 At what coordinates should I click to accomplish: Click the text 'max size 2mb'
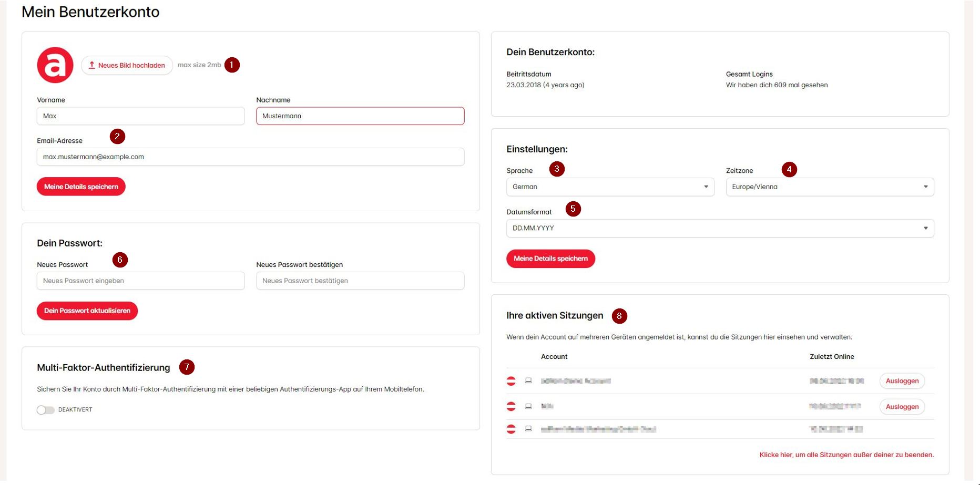click(199, 65)
